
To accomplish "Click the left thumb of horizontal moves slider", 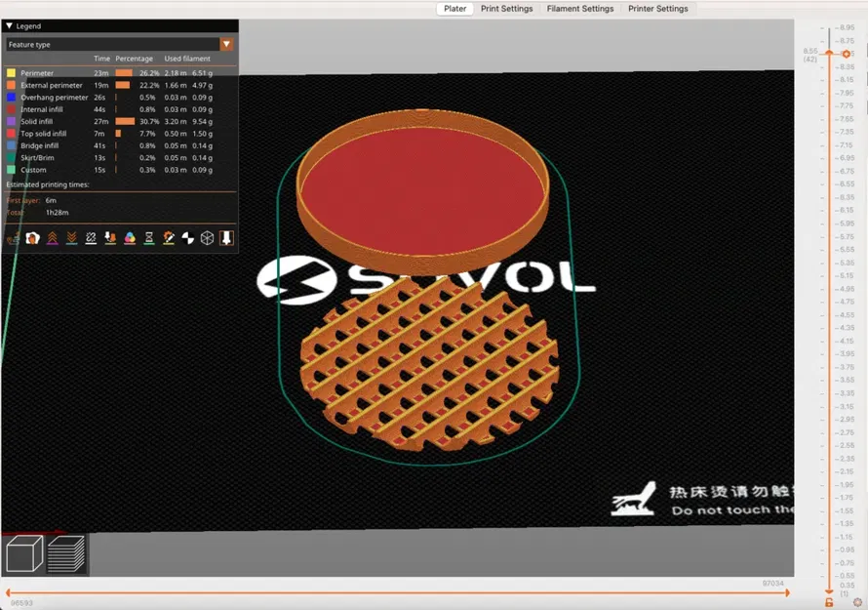I will (9, 592).
